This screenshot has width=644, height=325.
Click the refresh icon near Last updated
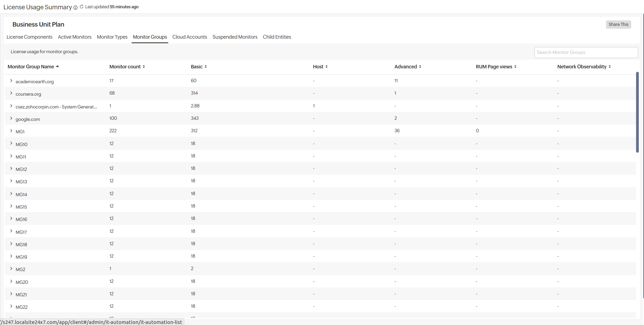pyautogui.click(x=82, y=7)
